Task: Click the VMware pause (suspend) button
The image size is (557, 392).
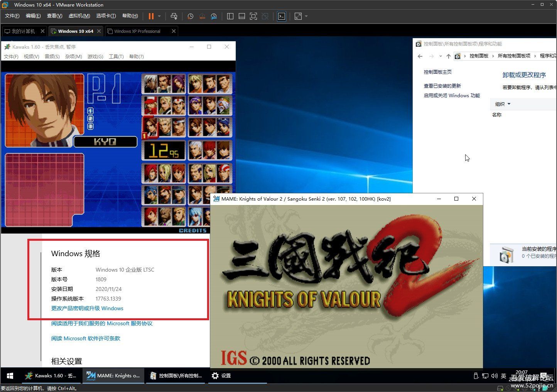Action: point(151,16)
